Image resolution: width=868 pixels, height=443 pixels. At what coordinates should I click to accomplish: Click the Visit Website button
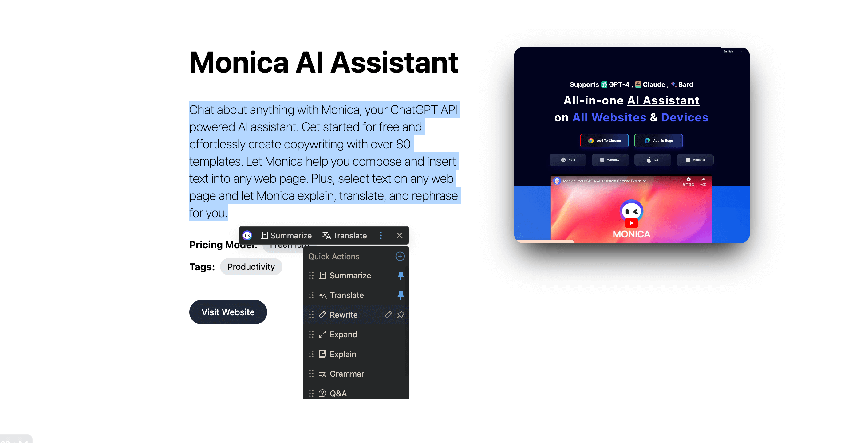[x=228, y=312]
